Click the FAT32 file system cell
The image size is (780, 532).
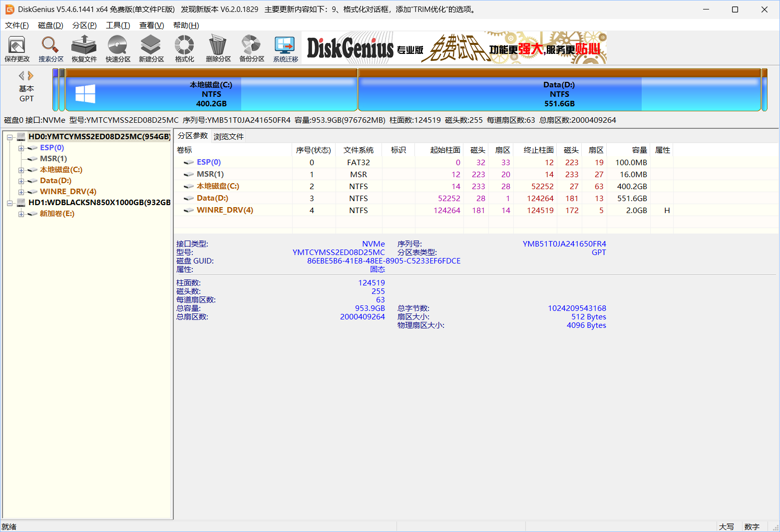tap(359, 162)
